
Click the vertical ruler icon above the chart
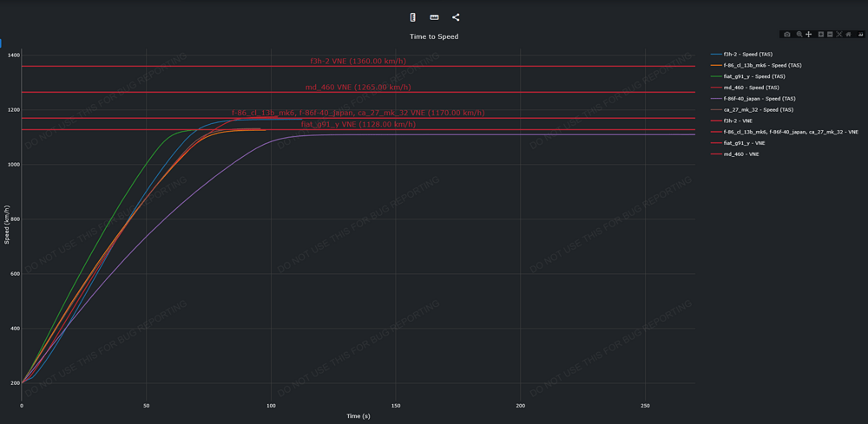[x=412, y=17]
